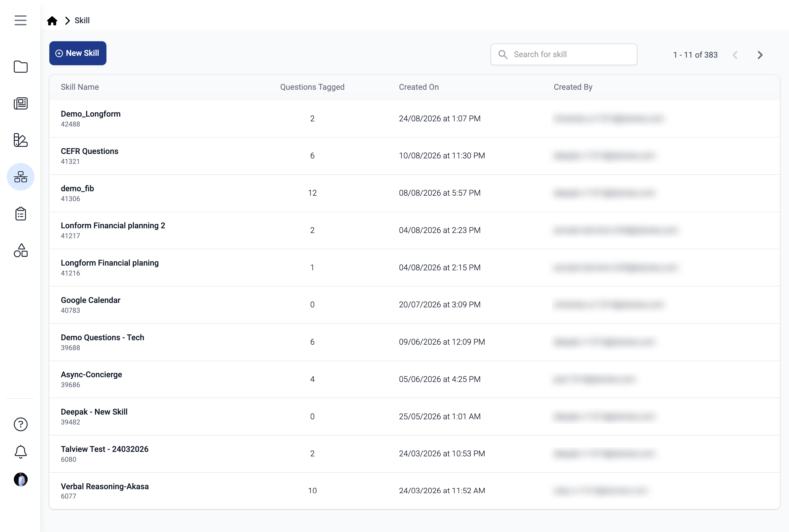The width and height of the screenshot is (789, 532).
Task: Open the design/edit sidebar icon
Action: pyautogui.click(x=20, y=140)
